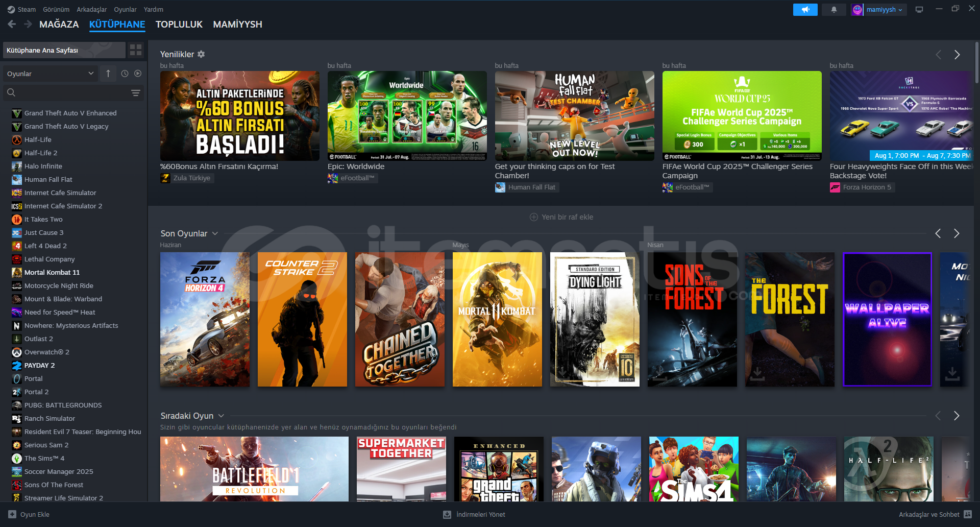Image resolution: width=980 pixels, height=527 pixels.
Task: Click the Overwatch 2 list icon
Action: (17, 352)
